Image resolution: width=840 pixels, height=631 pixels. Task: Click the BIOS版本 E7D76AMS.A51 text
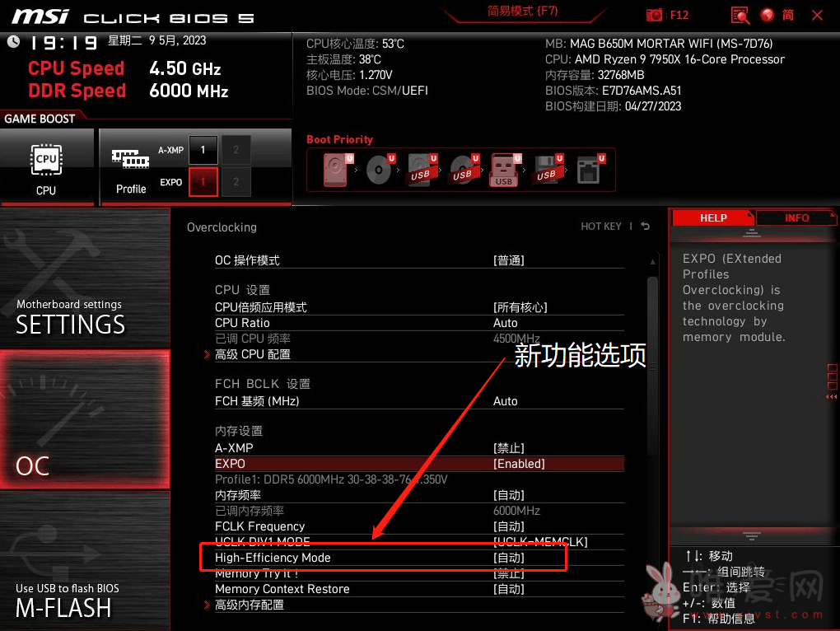click(x=613, y=91)
